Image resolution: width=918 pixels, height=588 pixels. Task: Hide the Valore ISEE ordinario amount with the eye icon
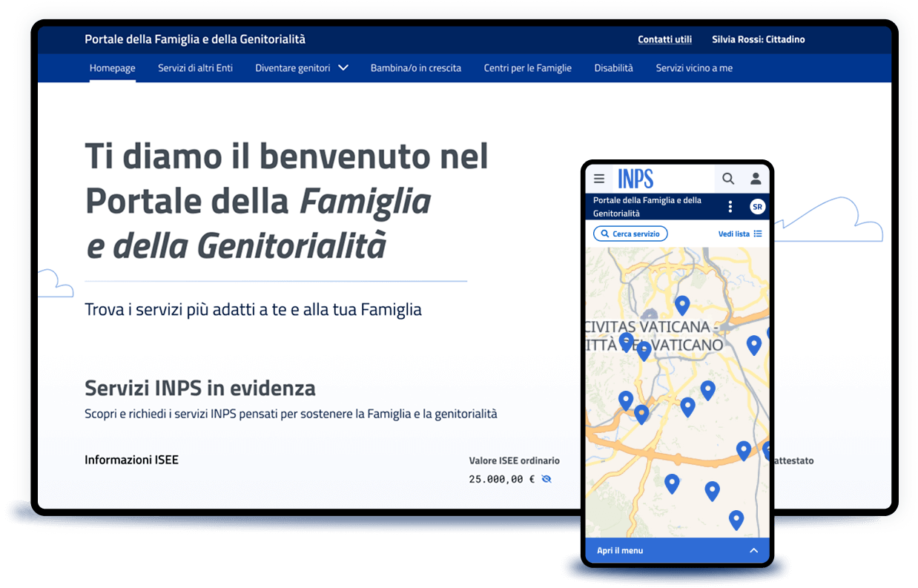546,480
